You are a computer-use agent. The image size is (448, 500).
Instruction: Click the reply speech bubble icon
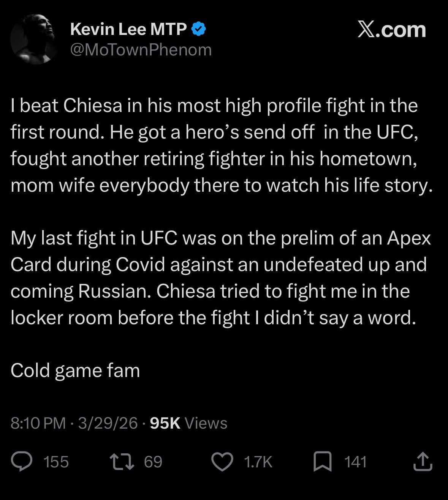coord(22,461)
